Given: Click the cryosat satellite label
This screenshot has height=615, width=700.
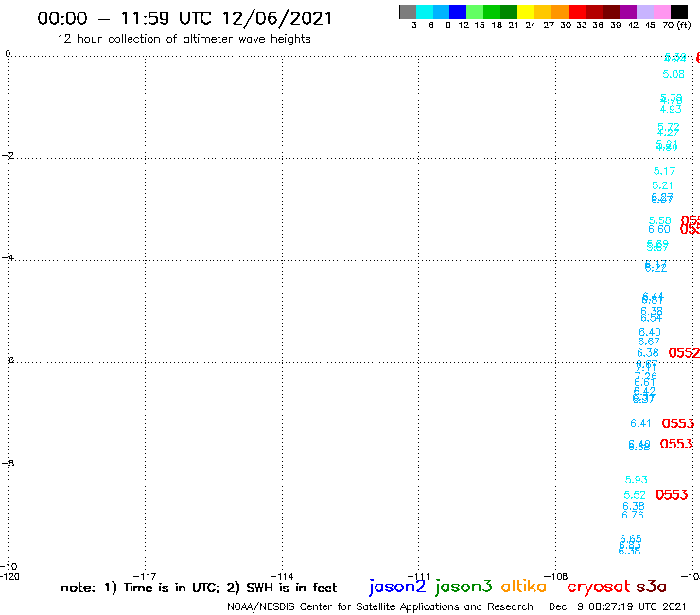Looking at the screenshot, I should click(x=599, y=588).
